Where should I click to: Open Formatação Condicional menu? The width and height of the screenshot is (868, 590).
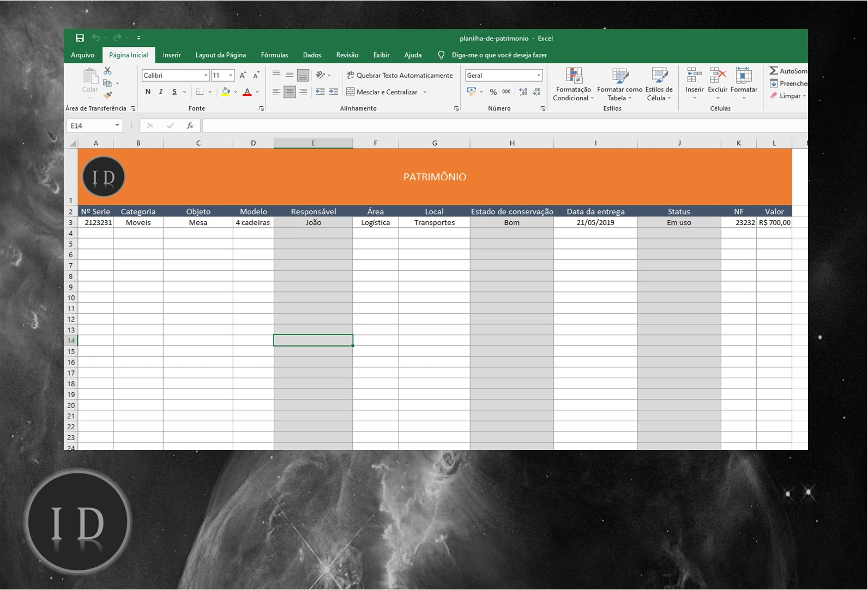(x=573, y=84)
